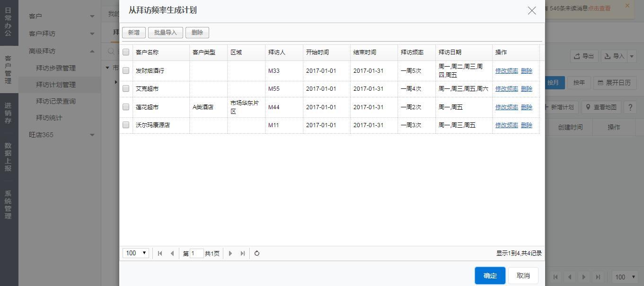The height and width of the screenshot is (286, 644).
Task: Go to previous page in dialog pager
Action: pyautogui.click(x=172, y=253)
